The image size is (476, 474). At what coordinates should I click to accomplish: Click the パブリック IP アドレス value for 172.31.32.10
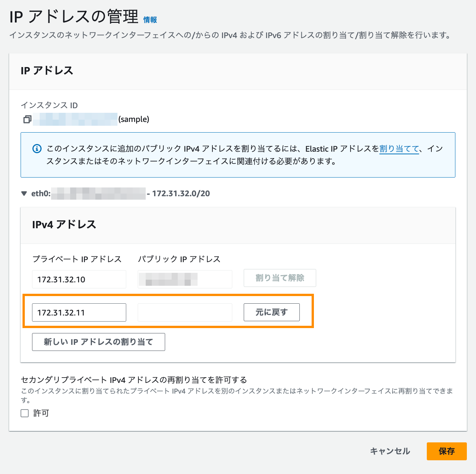[x=185, y=279]
